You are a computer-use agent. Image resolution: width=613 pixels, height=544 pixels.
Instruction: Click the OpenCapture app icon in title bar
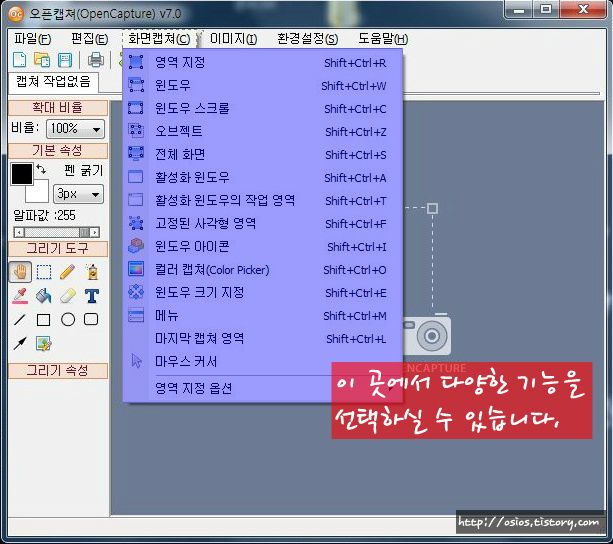(x=16, y=14)
